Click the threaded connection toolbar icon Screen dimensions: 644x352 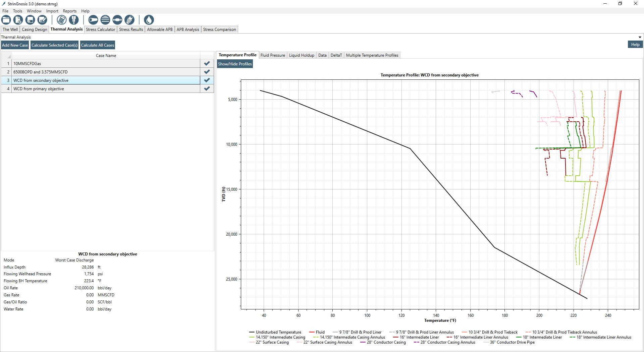(129, 20)
